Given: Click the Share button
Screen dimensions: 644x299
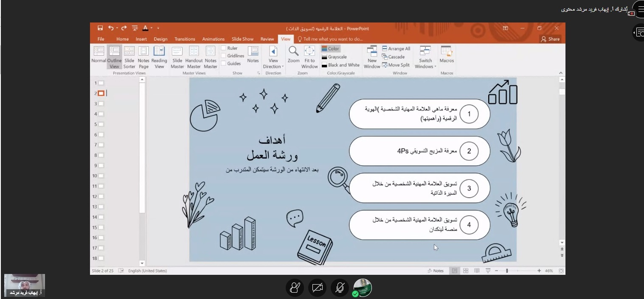Looking at the screenshot, I should [x=550, y=39].
